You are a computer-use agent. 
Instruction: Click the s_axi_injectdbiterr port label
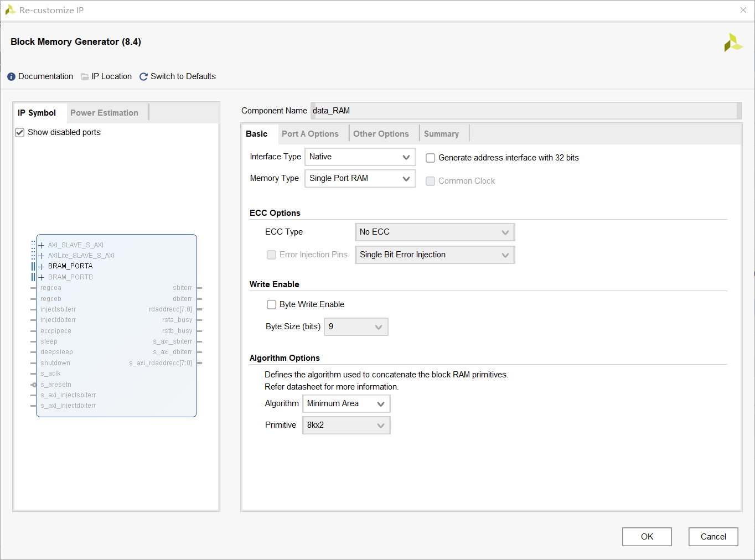68,406
